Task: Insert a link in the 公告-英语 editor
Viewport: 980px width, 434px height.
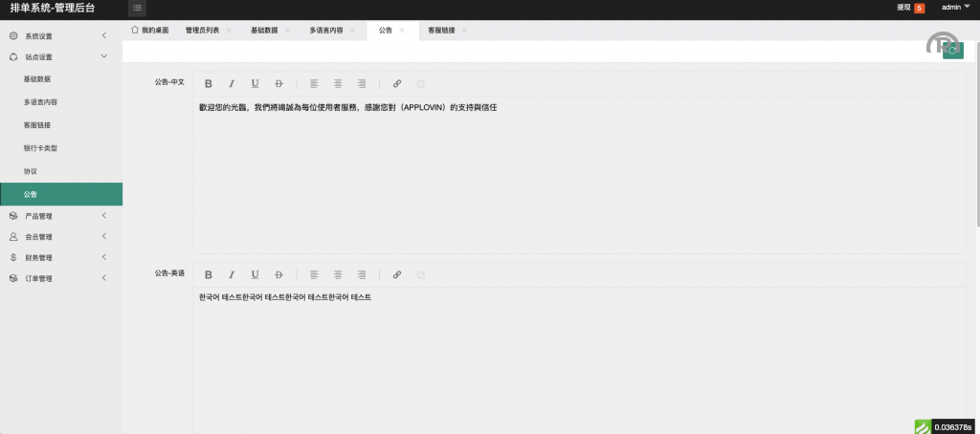Action: [397, 274]
